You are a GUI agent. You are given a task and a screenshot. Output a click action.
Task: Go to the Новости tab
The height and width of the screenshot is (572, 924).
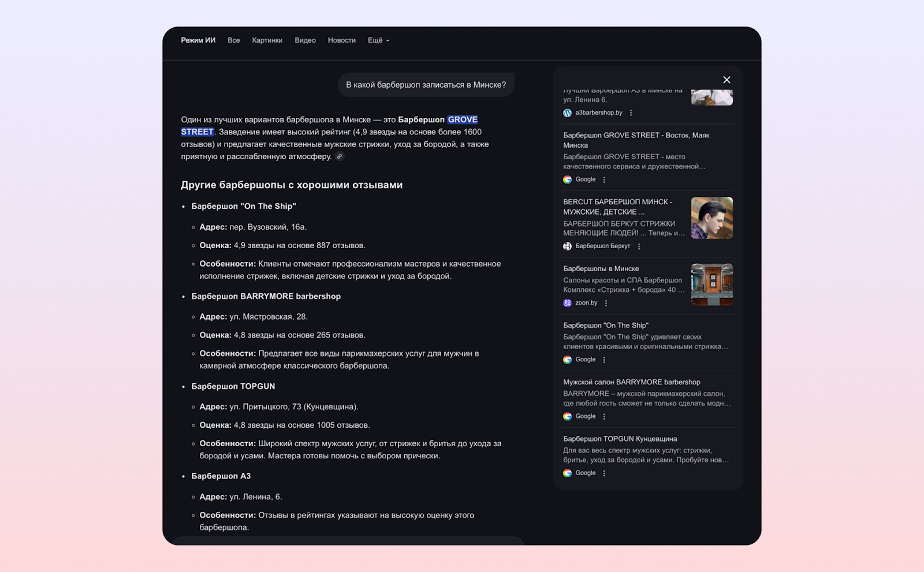tap(342, 40)
